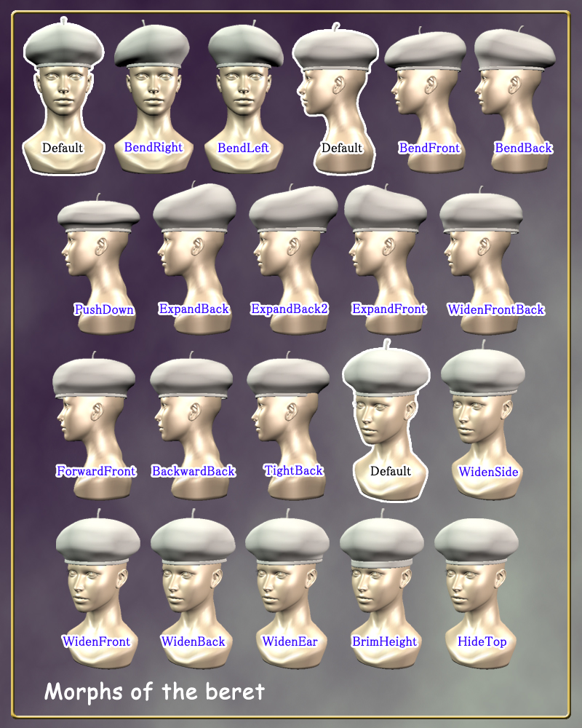Click the TightBack morph label

(x=293, y=470)
